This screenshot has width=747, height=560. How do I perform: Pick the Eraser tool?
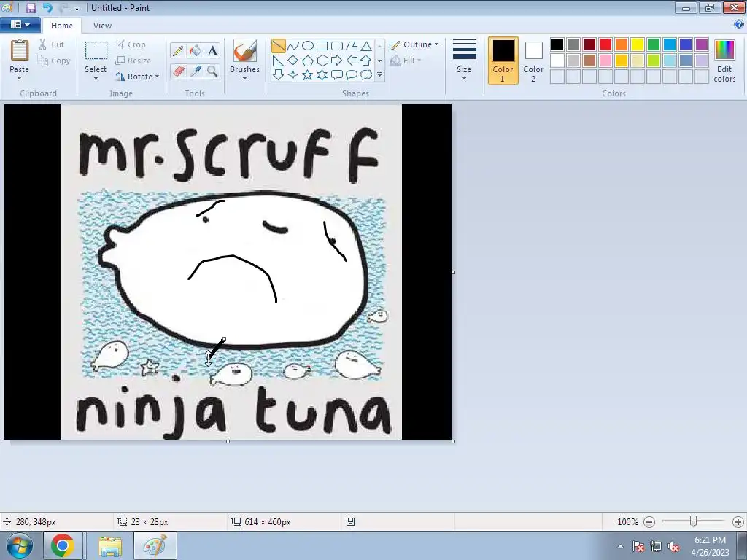(178, 71)
